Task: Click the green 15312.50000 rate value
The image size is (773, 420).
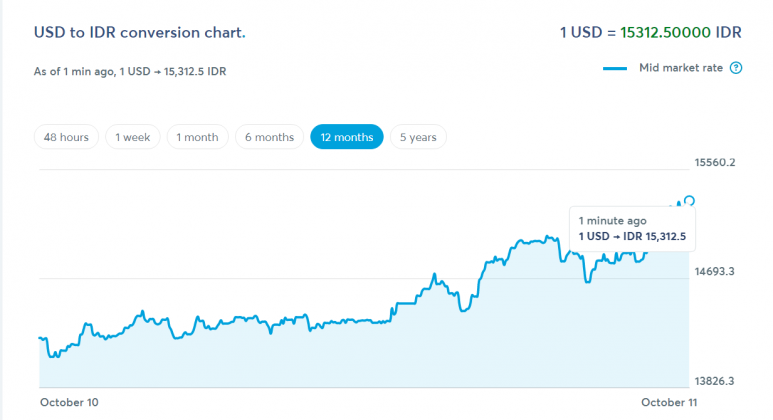Action: (x=665, y=32)
